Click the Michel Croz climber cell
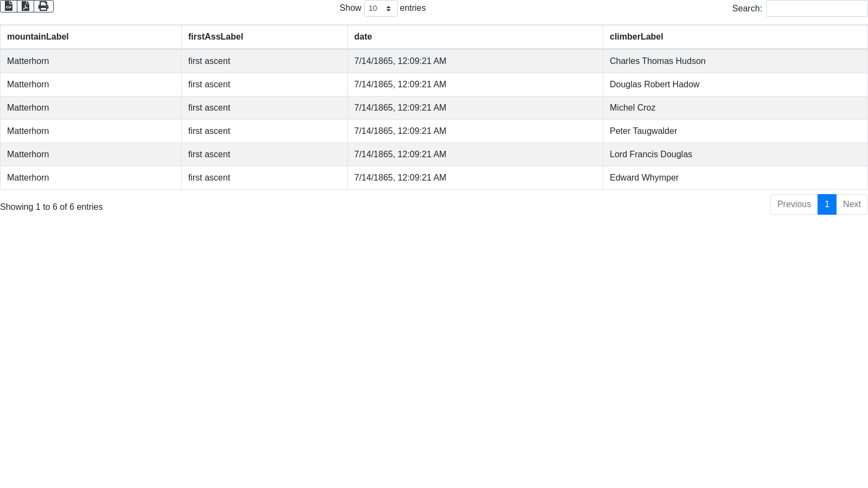 point(633,108)
